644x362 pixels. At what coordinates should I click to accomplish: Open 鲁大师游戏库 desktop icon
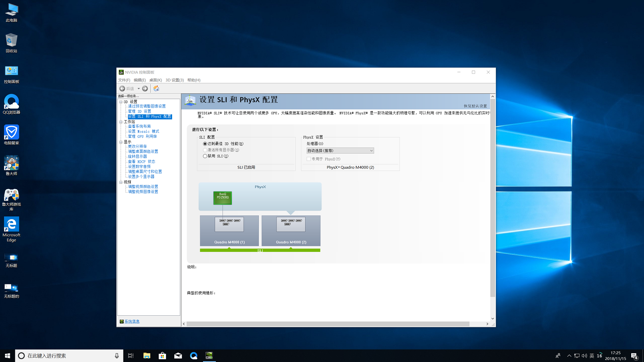coord(12,200)
